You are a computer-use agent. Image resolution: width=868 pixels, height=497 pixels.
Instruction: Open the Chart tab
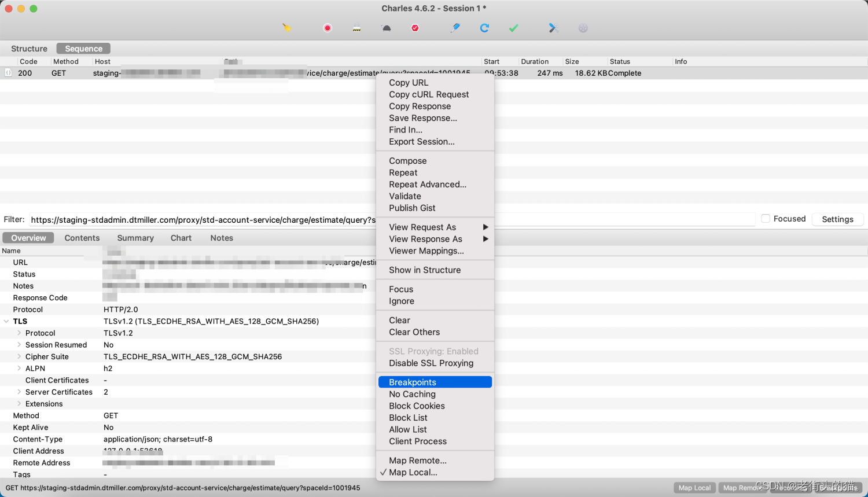pyautogui.click(x=181, y=238)
